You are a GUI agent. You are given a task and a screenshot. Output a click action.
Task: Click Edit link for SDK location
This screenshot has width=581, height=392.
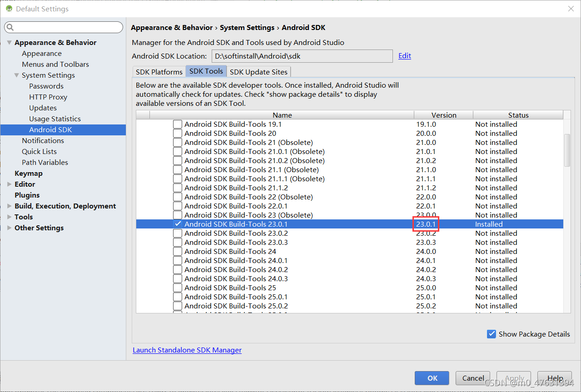click(x=405, y=56)
